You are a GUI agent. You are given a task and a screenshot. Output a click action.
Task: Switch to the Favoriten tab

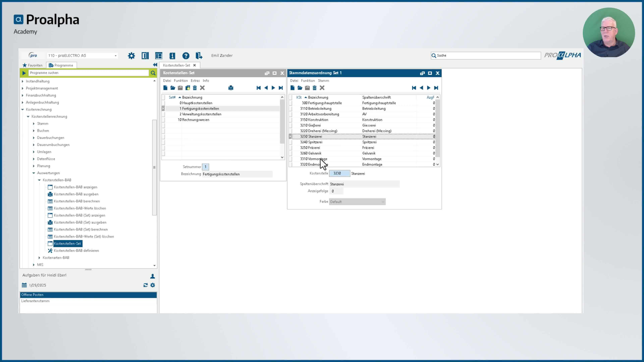(x=33, y=65)
